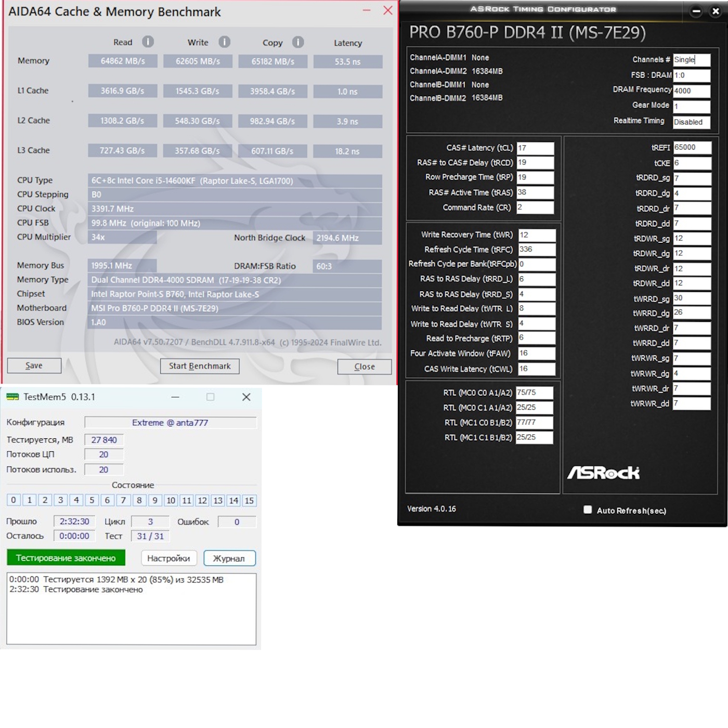Click the tCKE value field
The height and width of the screenshot is (728, 728).
click(x=692, y=163)
